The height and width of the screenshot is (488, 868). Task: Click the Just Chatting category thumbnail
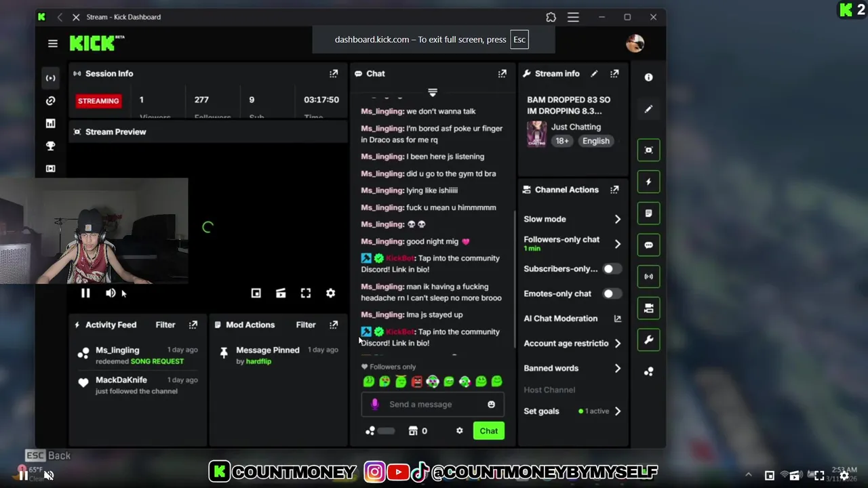(536, 134)
